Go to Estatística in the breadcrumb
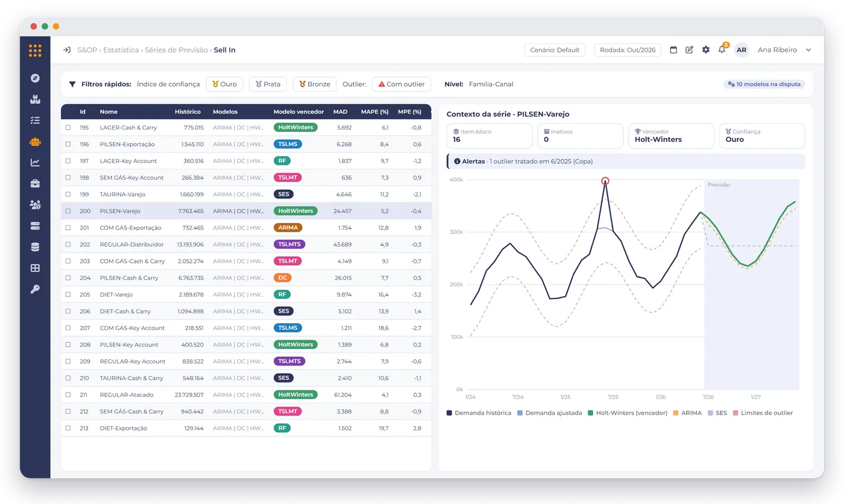 121,50
